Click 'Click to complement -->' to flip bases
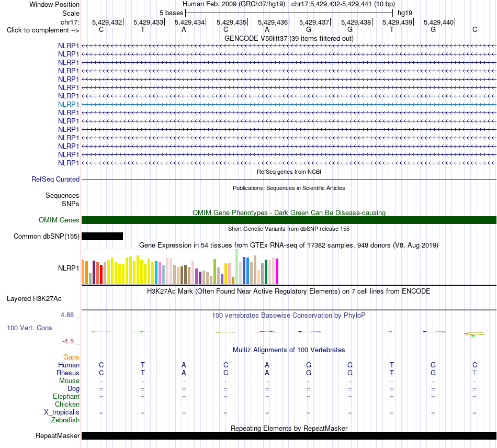The height and width of the screenshot is (448, 497). tap(43, 30)
